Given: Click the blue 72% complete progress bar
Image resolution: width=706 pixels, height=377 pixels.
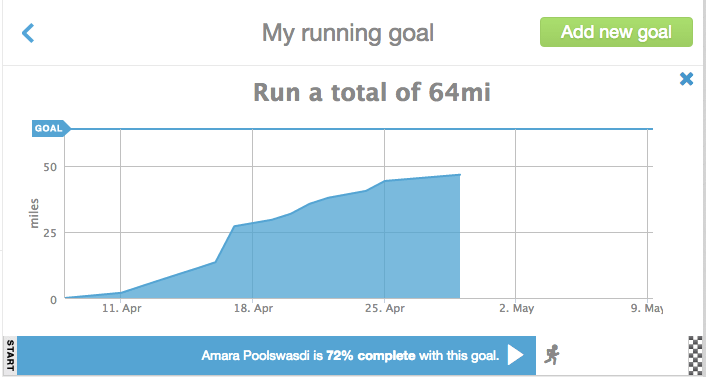Looking at the screenshot, I should 276,355.
